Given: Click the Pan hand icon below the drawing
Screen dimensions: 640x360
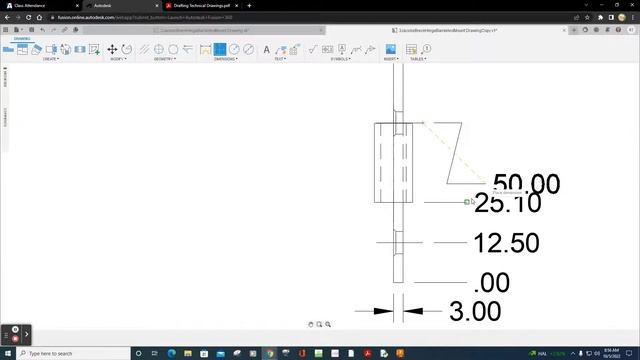Looking at the screenshot, I should click(311, 324).
